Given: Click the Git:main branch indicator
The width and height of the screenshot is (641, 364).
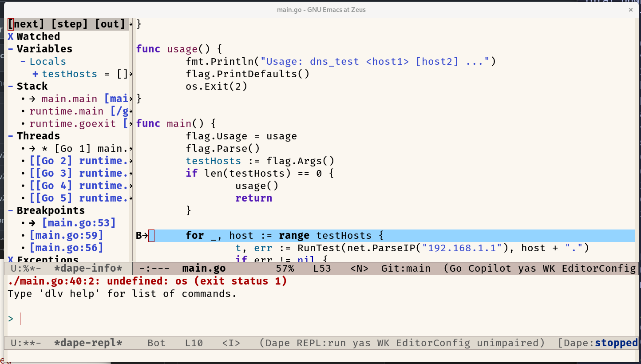Looking at the screenshot, I should pos(406,268).
